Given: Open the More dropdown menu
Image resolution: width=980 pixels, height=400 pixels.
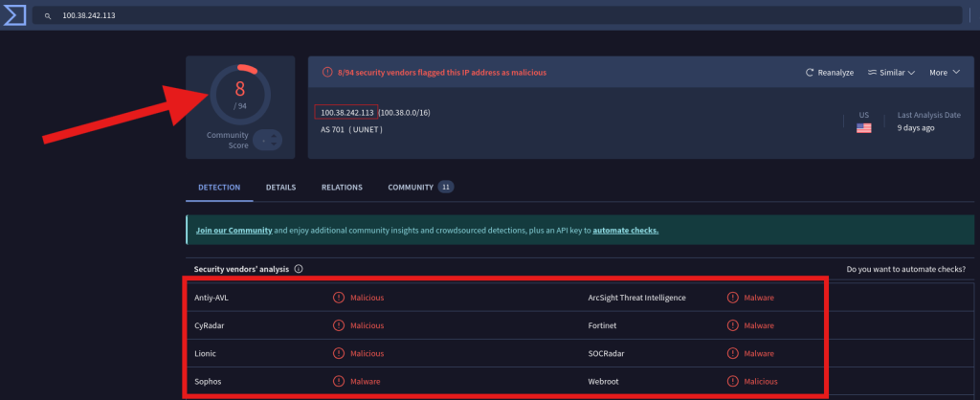Looking at the screenshot, I should pos(945,73).
